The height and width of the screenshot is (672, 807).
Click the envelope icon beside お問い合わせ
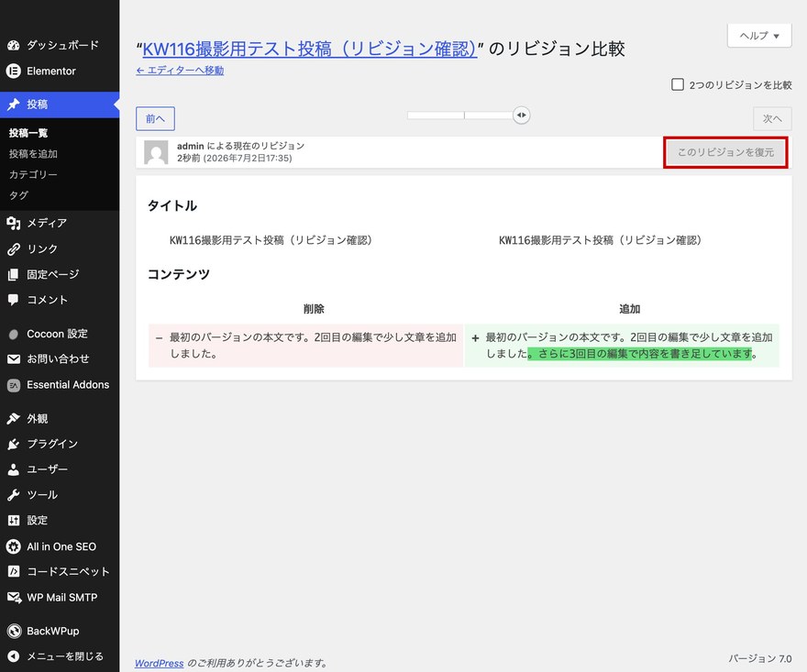pos(14,359)
